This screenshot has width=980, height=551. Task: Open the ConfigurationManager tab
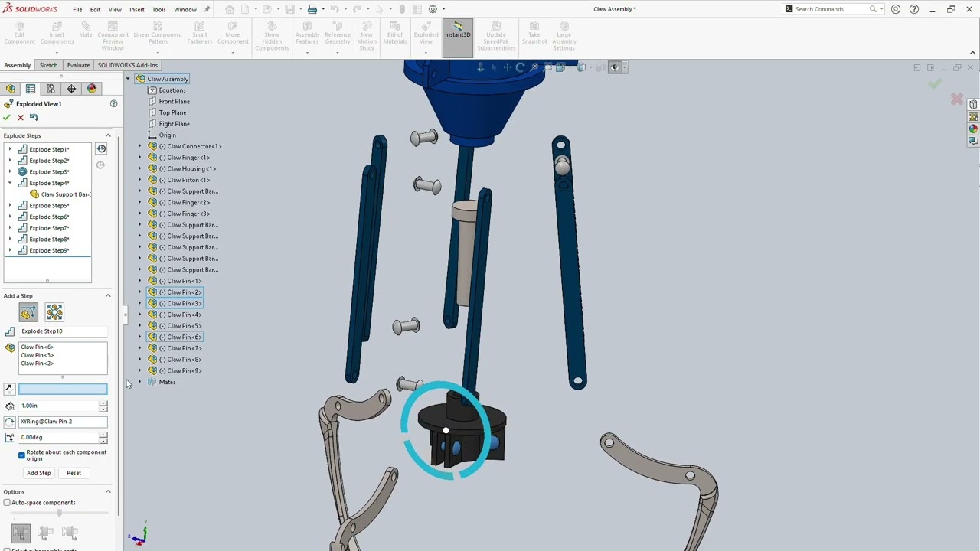51,89
